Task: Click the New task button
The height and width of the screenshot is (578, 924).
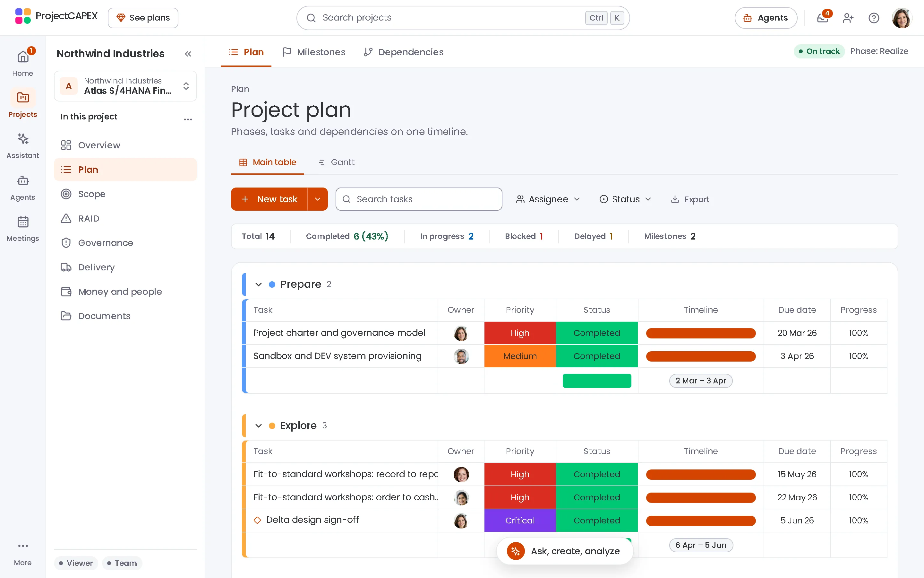Action: tap(269, 199)
